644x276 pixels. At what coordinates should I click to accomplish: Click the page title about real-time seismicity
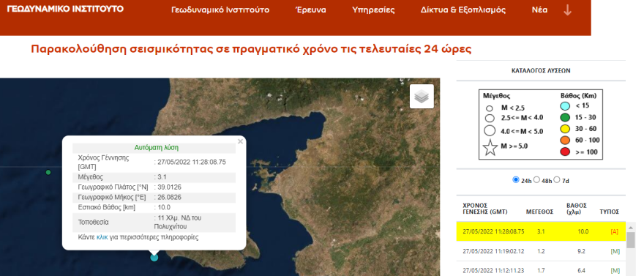coord(251,50)
